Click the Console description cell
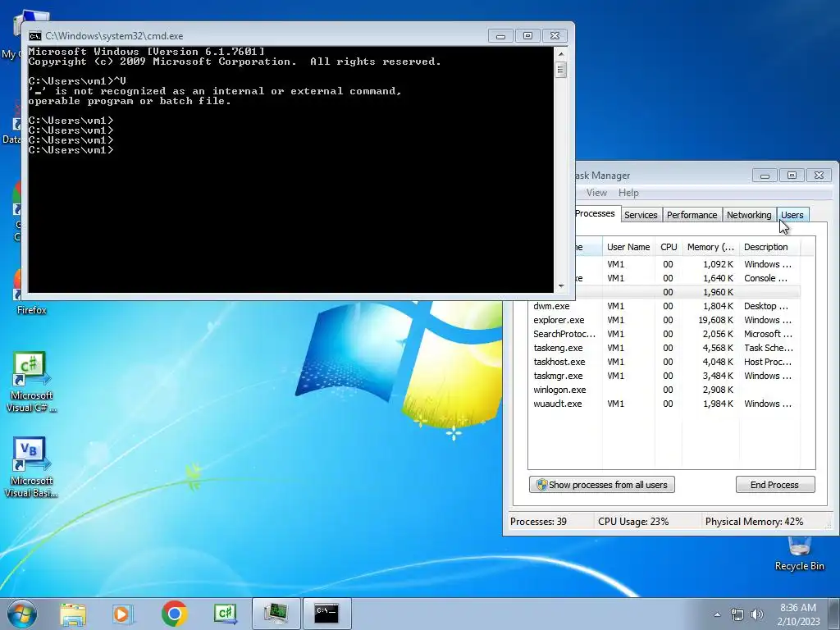The height and width of the screenshot is (630, 840). pyautogui.click(x=765, y=278)
